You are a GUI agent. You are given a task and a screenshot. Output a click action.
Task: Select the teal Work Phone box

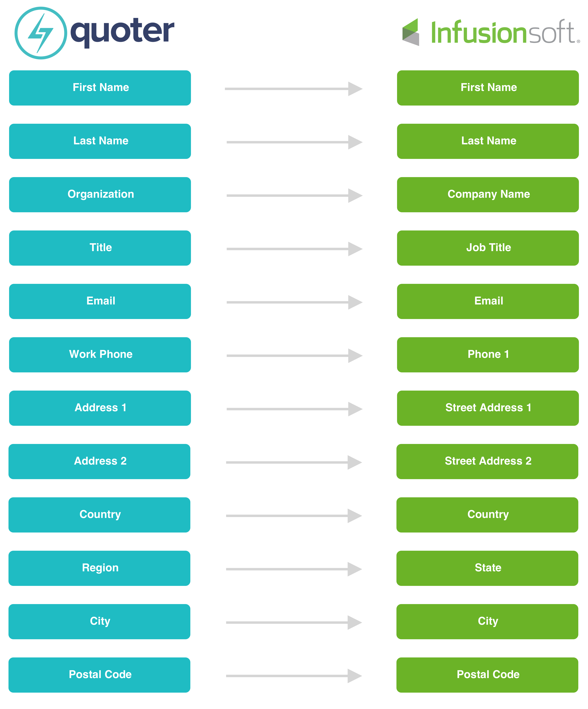pos(100,355)
